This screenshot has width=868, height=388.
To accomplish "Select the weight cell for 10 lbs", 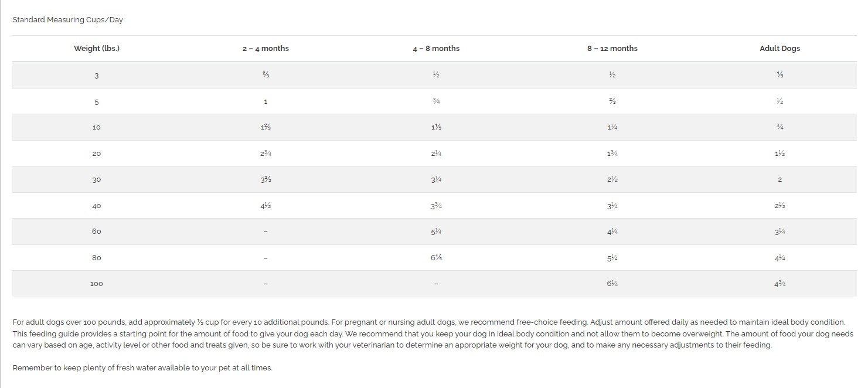I will coord(97,127).
